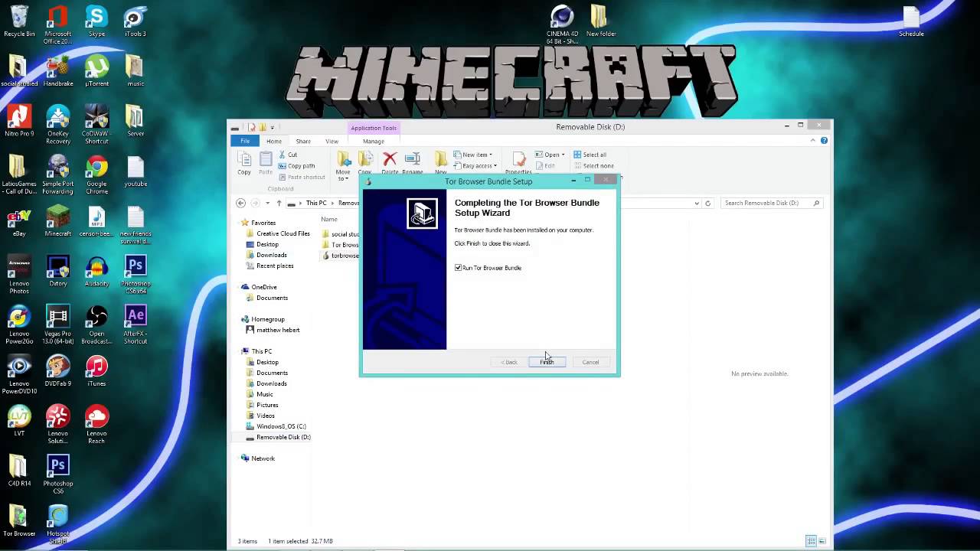Click the Explorer Back navigation arrow
Image resolution: width=980 pixels, height=551 pixels.
click(240, 203)
